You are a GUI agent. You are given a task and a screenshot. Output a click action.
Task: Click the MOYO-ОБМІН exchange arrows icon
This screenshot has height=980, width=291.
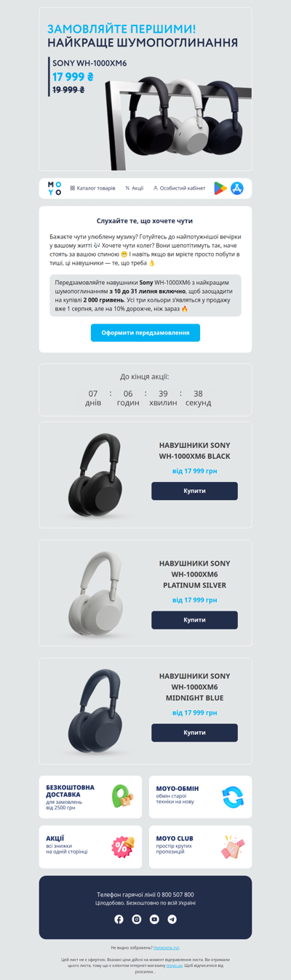(x=233, y=797)
